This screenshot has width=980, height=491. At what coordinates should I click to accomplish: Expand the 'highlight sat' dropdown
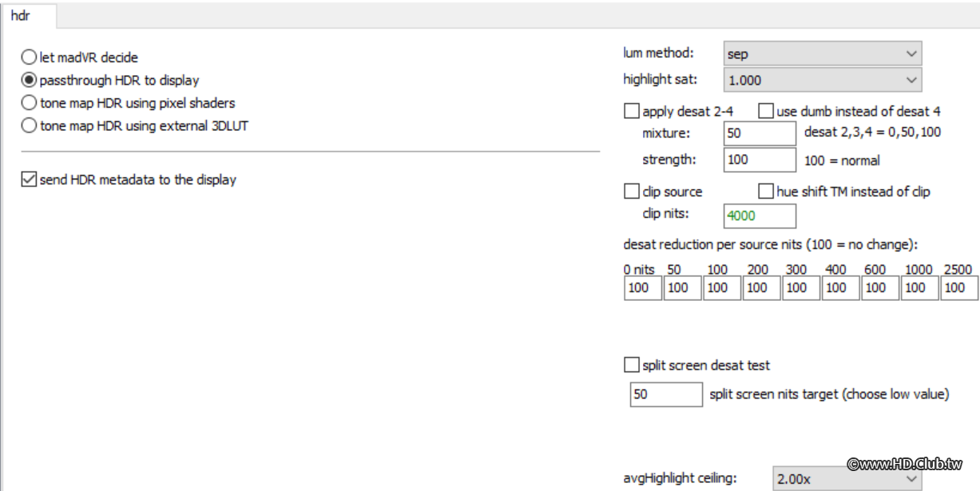coord(822,79)
